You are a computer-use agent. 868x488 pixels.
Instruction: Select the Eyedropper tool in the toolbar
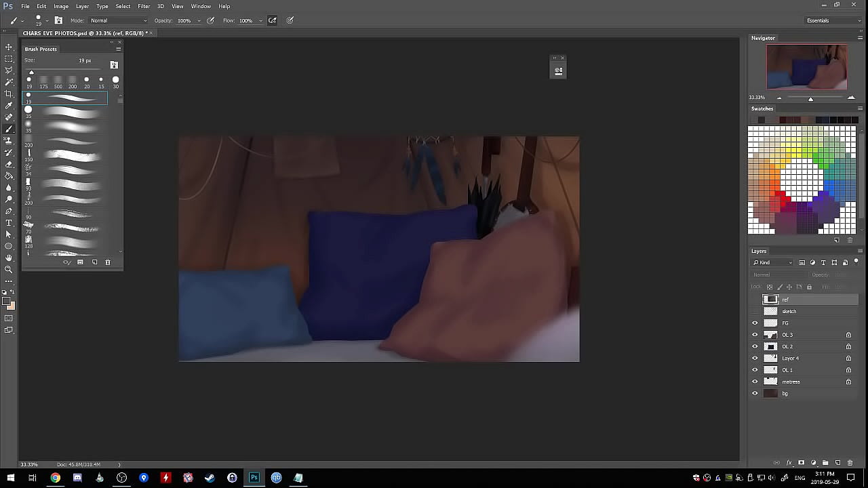click(x=9, y=106)
